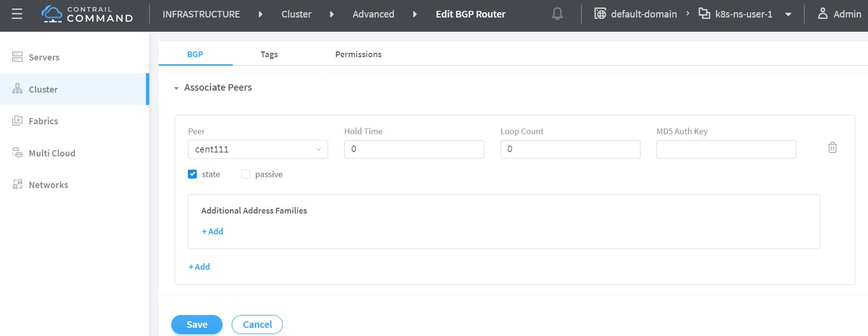Collapse the Associate Peers section
Image resolution: width=868 pixels, height=336 pixels.
click(x=176, y=88)
